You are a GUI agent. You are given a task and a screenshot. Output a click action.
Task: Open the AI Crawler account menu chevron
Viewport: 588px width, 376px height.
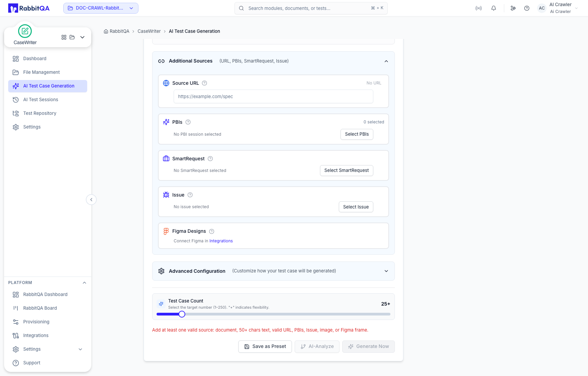[x=576, y=8]
